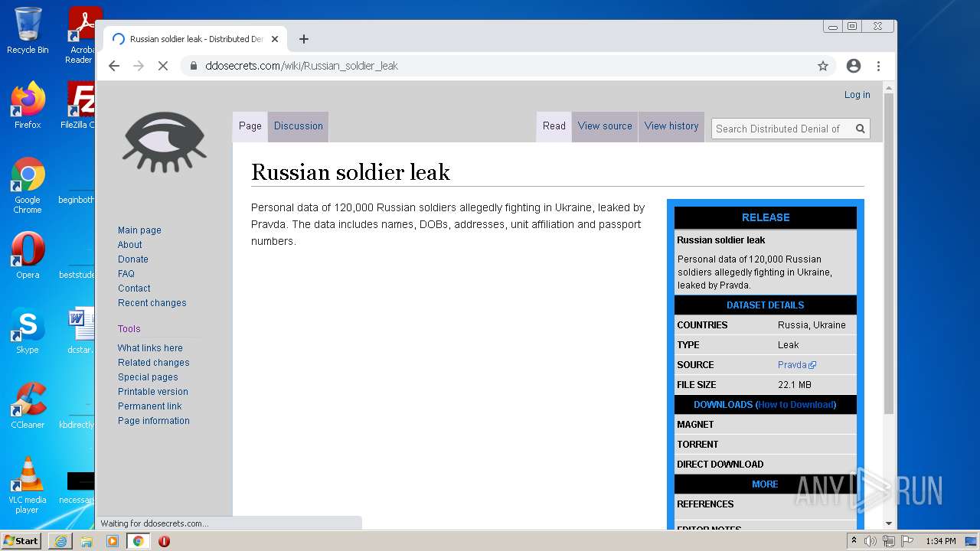Open the Opera desktop shortcut

[x=28, y=255]
